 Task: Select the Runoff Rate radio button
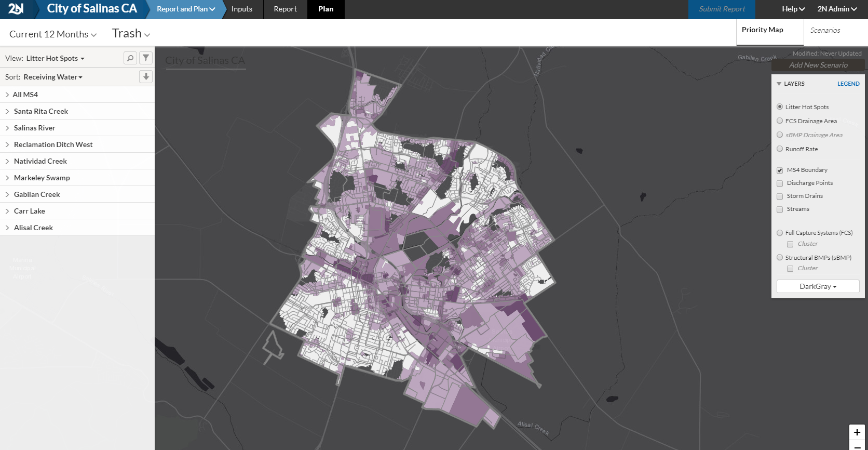tap(780, 149)
